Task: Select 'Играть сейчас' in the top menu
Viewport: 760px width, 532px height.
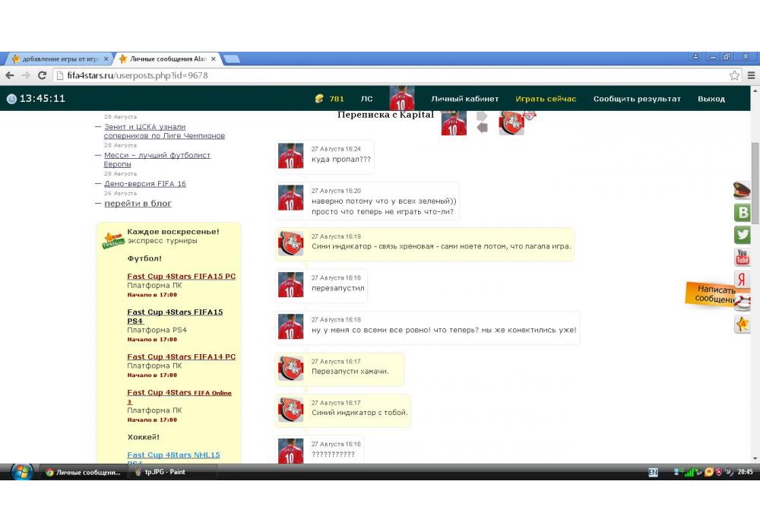Action: [546, 99]
